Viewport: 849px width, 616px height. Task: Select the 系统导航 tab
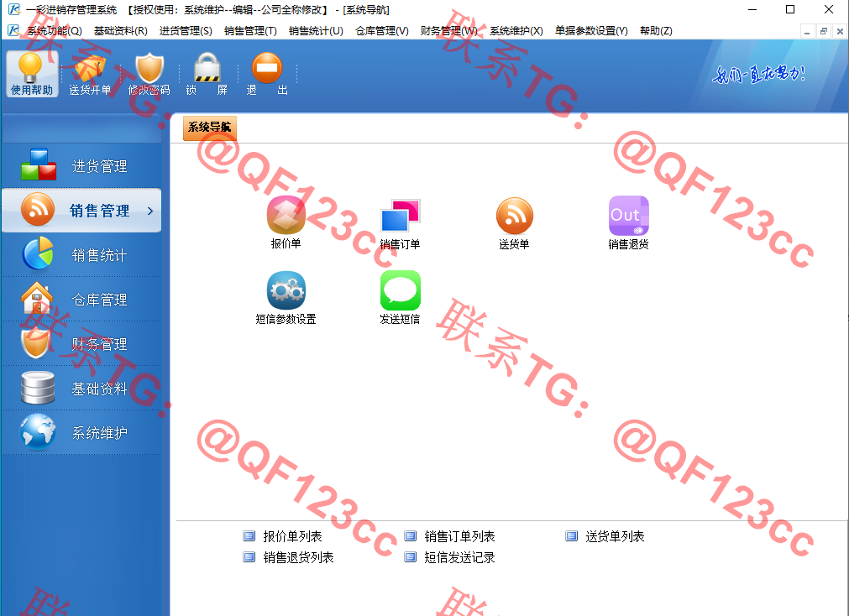pos(210,128)
